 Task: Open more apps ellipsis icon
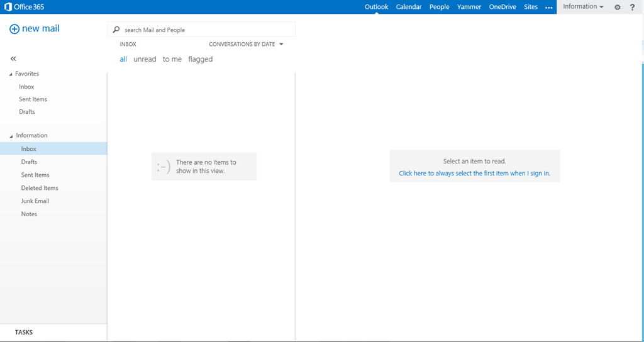[x=548, y=7]
